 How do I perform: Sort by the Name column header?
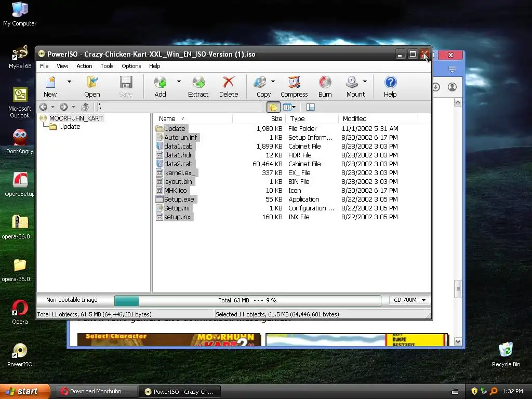point(193,119)
